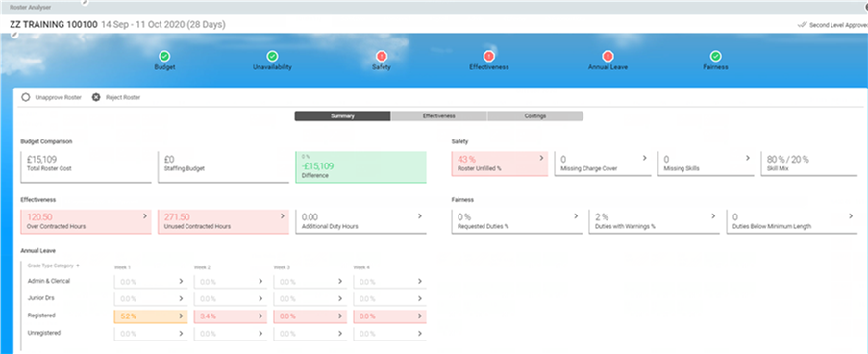Click the Week 4 column header
Viewport: 868px width, 354px height.
(361, 267)
